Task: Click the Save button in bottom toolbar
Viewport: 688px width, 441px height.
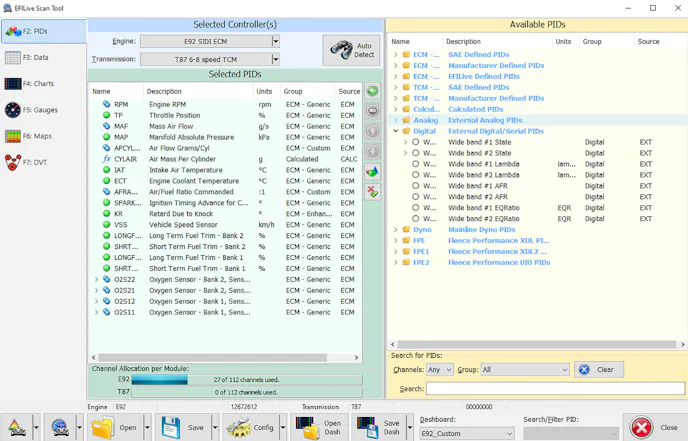Action: (x=183, y=427)
